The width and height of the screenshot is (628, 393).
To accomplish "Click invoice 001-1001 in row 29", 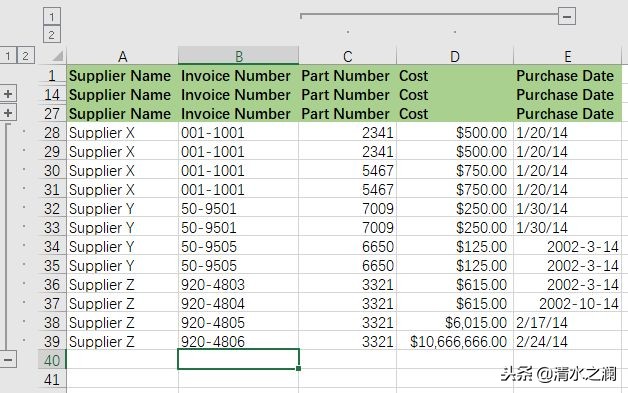I will point(239,151).
